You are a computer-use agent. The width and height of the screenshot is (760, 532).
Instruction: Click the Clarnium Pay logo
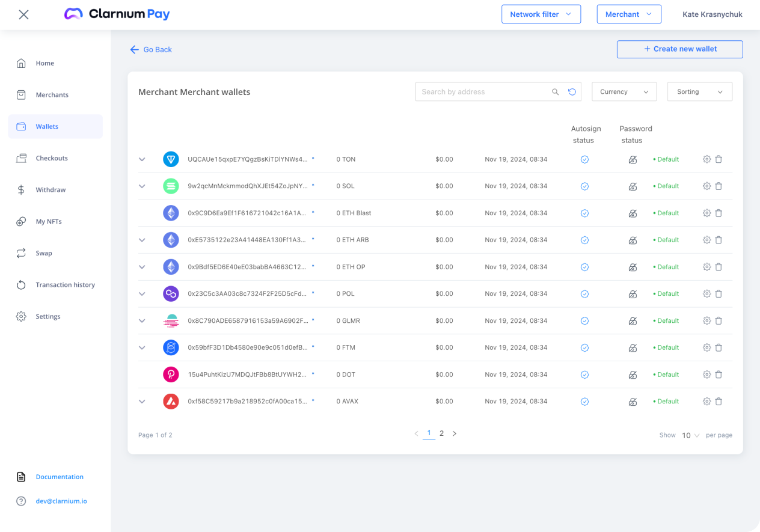coord(117,14)
